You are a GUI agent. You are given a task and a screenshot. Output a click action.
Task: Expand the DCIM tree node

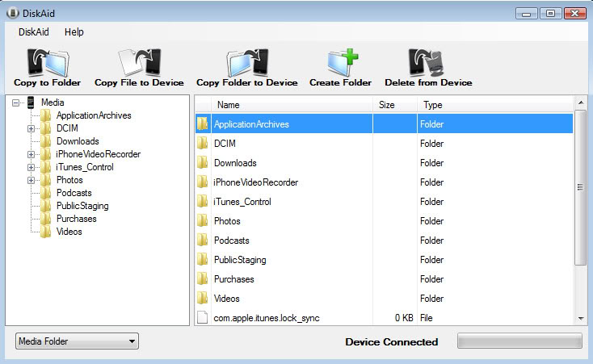click(x=31, y=128)
